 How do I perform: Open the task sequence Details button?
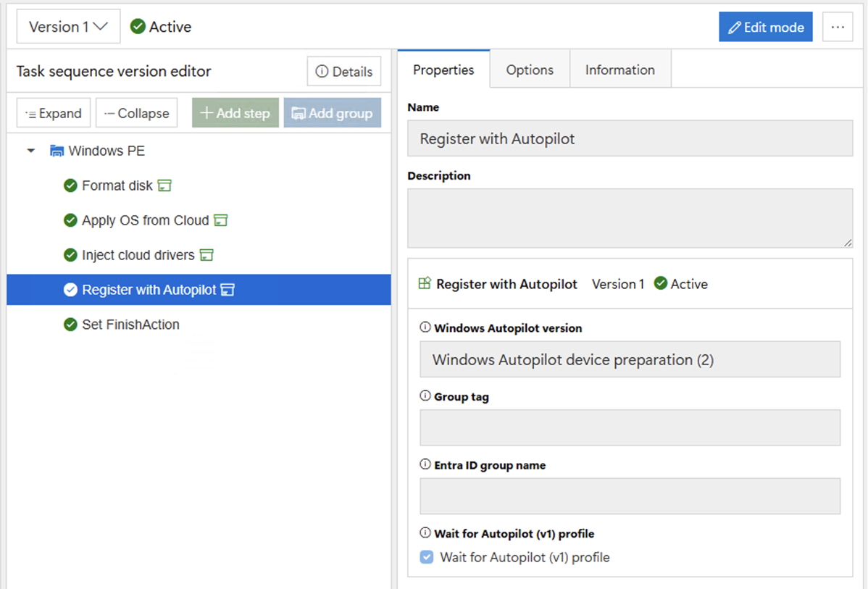[344, 71]
